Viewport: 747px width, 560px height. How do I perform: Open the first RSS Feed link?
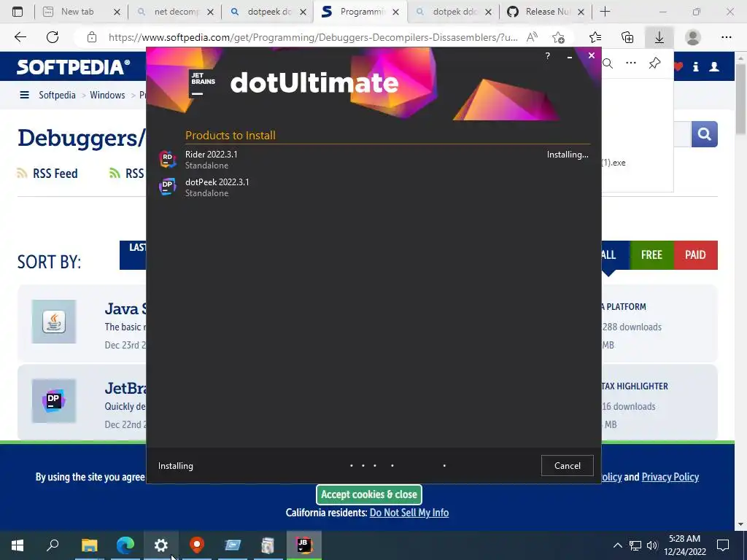[x=47, y=174]
